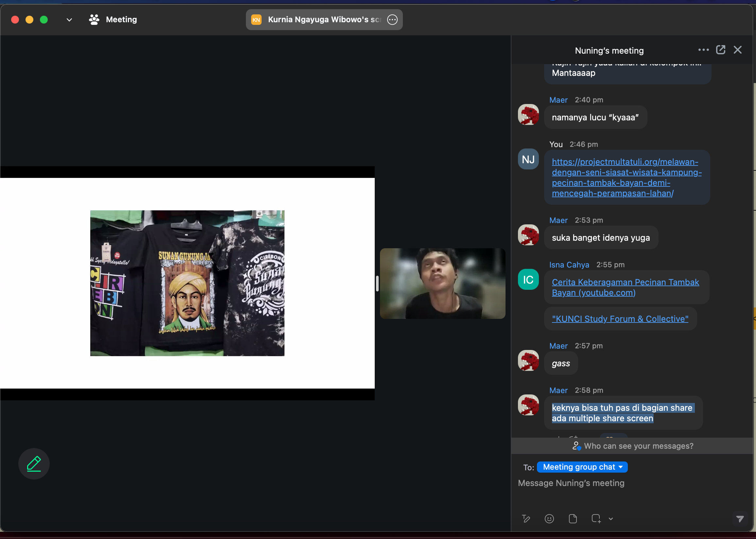Click the send message arrow icon
The height and width of the screenshot is (539, 756).
(x=740, y=519)
